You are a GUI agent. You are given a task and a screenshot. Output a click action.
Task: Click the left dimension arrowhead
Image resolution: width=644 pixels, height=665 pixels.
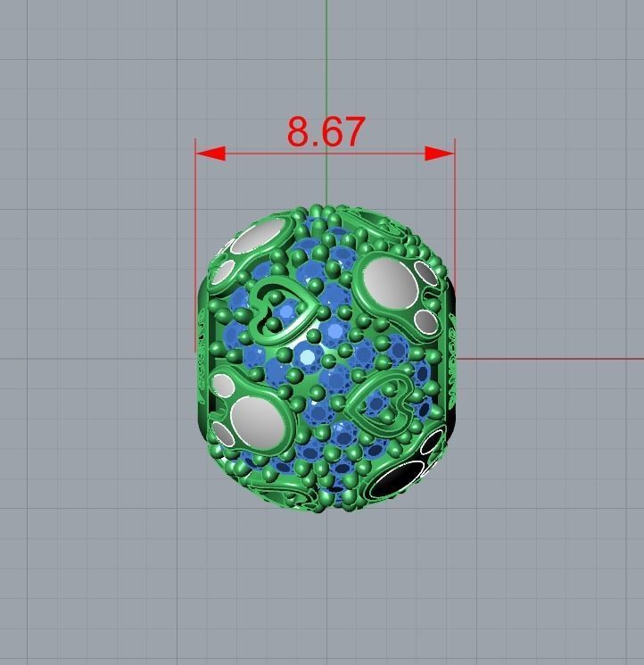211,154
